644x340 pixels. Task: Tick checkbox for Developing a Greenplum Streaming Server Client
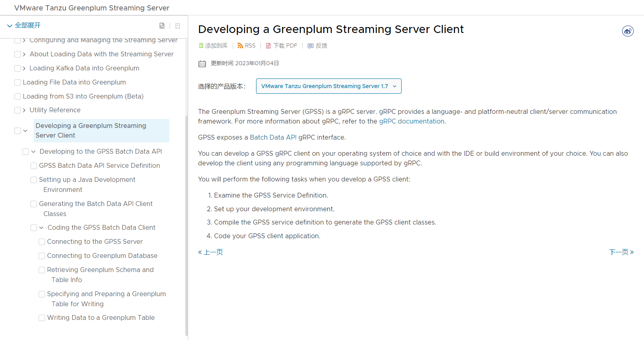click(x=18, y=131)
